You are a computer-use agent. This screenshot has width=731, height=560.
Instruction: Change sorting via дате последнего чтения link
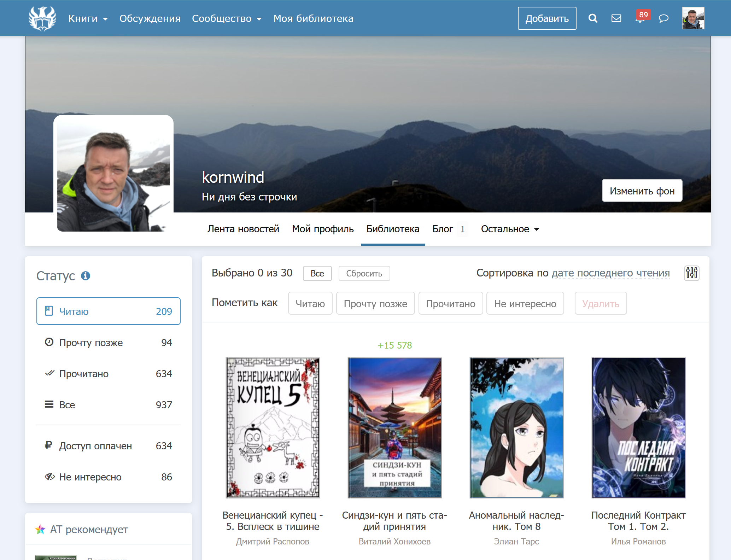point(610,273)
